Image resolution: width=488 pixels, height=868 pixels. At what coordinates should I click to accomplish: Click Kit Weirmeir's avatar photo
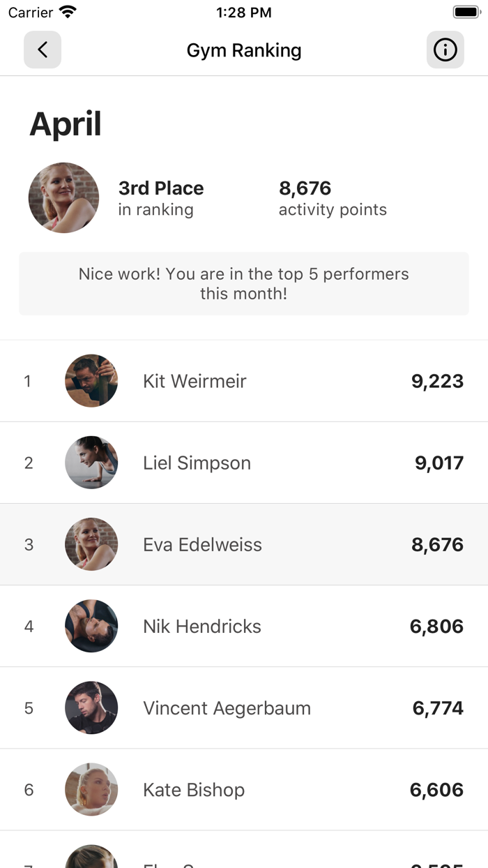91,381
